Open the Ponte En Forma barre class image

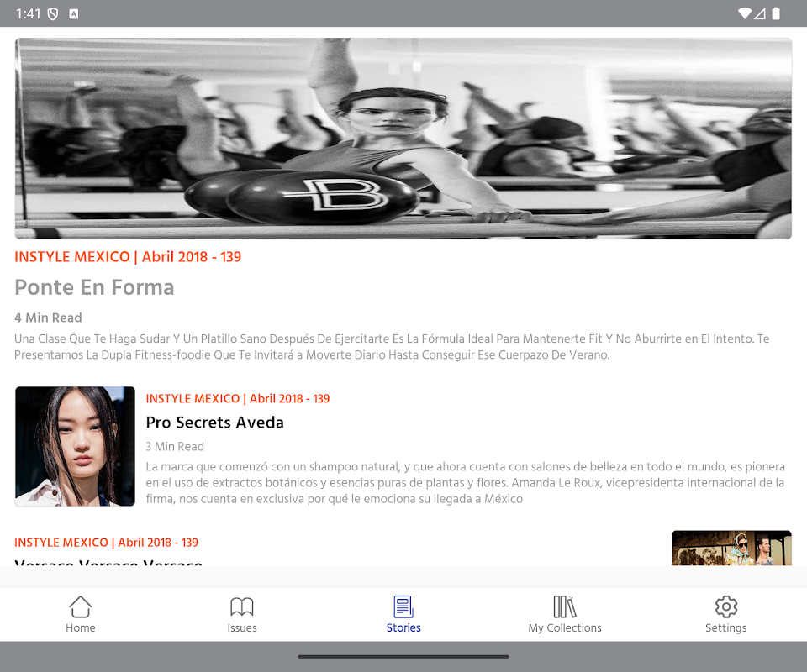tap(403, 139)
